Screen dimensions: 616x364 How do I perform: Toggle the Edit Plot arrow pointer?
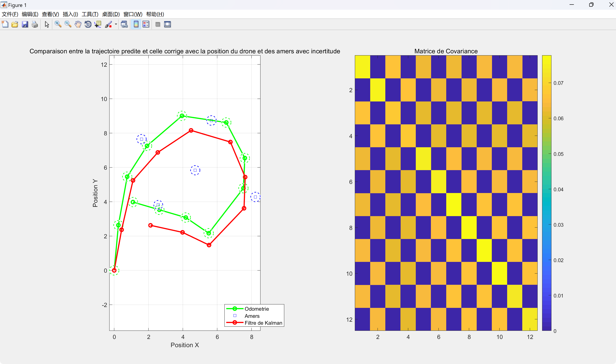(x=47, y=24)
